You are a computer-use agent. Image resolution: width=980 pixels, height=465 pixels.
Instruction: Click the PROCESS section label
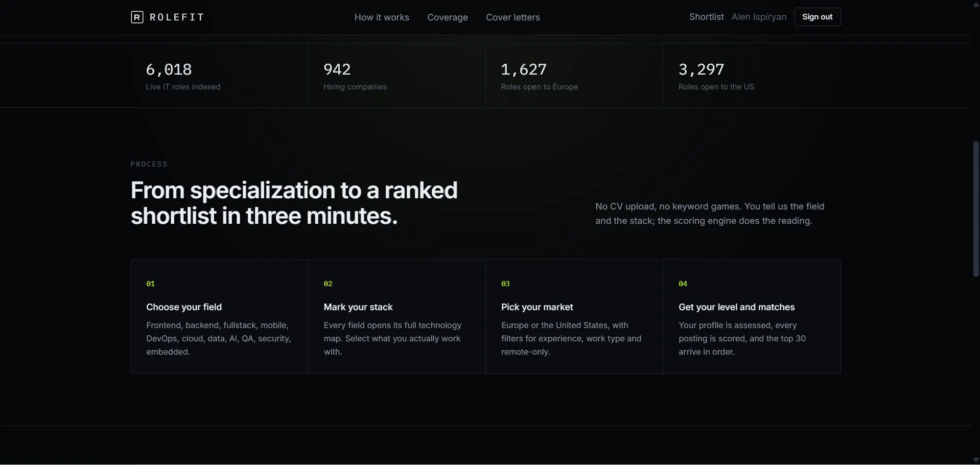tap(149, 164)
